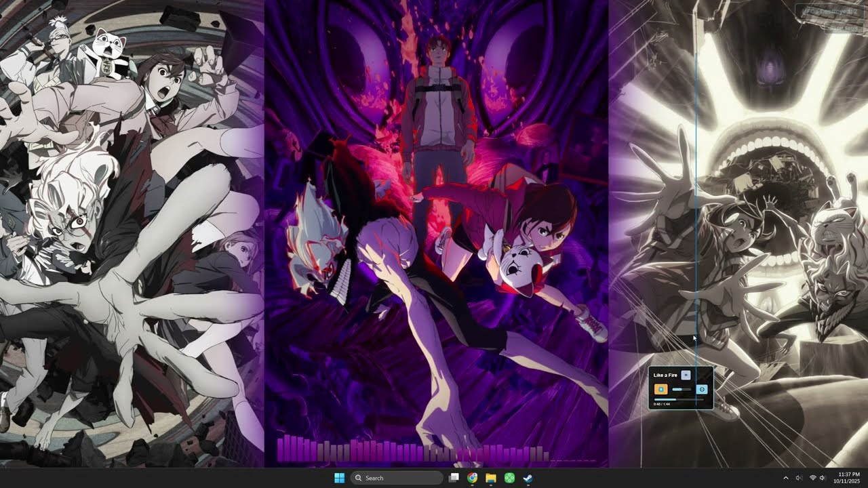Image resolution: width=868 pixels, height=488 pixels.
Task: Click the Like a Fire song title
Action: coord(665,375)
